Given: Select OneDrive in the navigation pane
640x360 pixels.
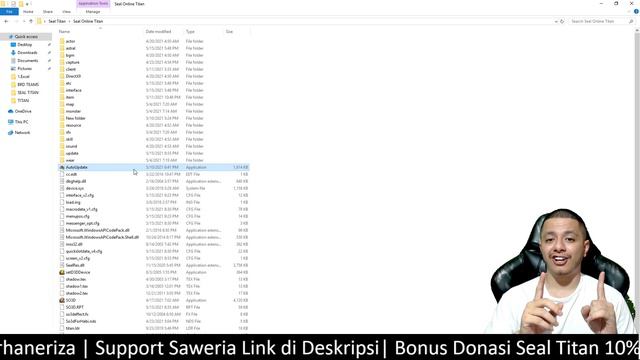Looking at the screenshot, I should coord(23,111).
